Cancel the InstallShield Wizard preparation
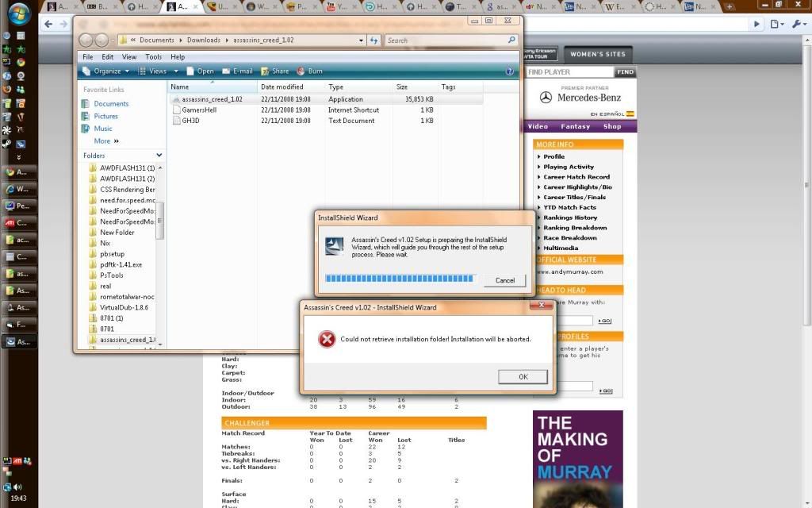This screenshot has width=812, height=508. tap(505, 280)
